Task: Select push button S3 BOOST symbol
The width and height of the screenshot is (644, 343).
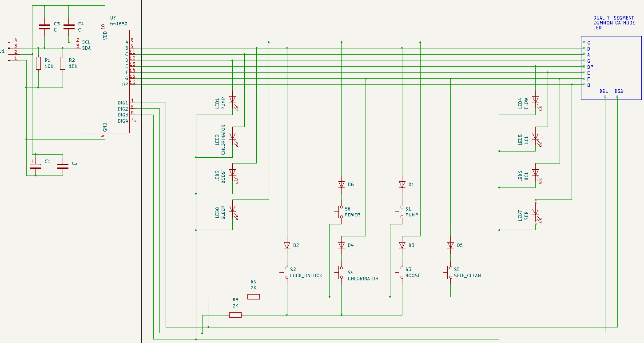Action: tap(400, 273)
